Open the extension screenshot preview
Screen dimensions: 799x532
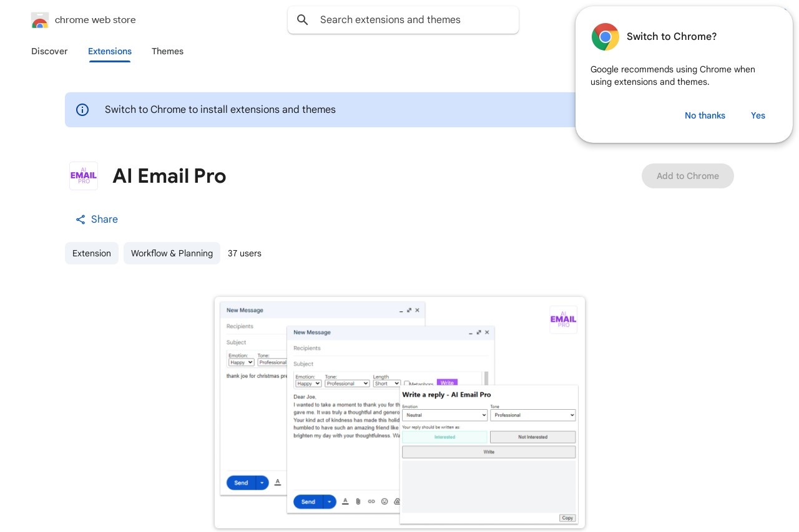(399, 413)
